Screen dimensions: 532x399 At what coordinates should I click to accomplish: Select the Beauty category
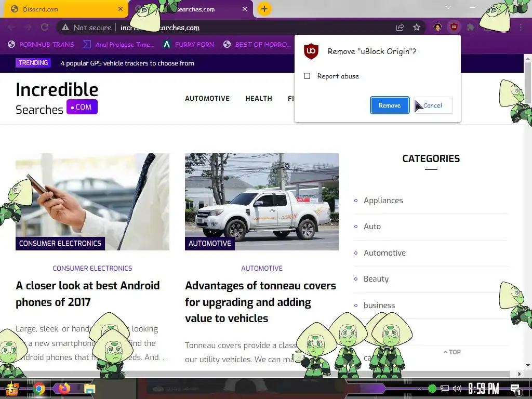(376, 279)
